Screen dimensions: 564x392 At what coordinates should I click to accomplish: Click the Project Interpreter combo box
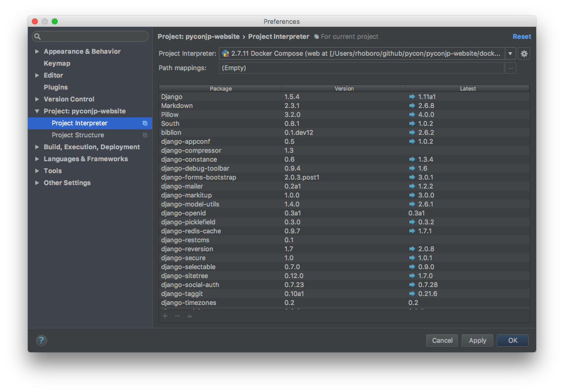point(367,54)
